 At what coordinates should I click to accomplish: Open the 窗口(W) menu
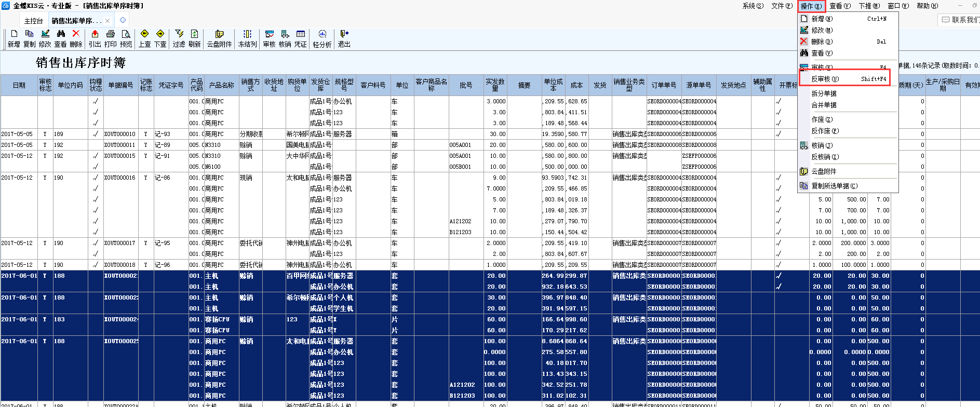pyautogui.click(x=898, y=6)
